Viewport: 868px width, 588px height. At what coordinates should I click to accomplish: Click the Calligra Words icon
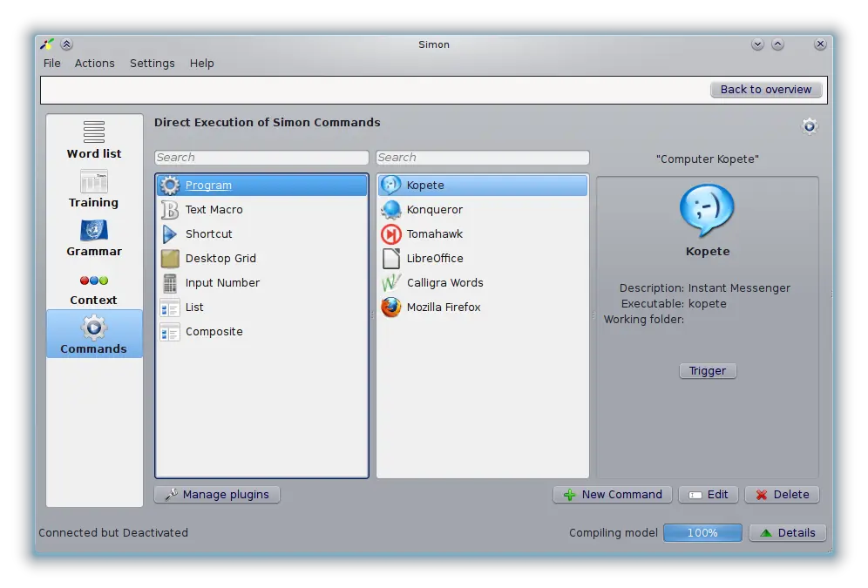[x=390, y=282]
